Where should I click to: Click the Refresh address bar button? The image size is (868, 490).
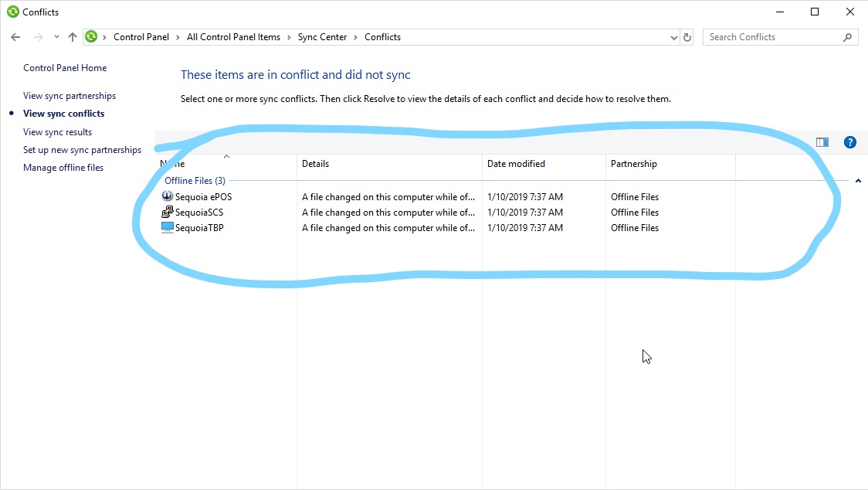tap(687, 37)
